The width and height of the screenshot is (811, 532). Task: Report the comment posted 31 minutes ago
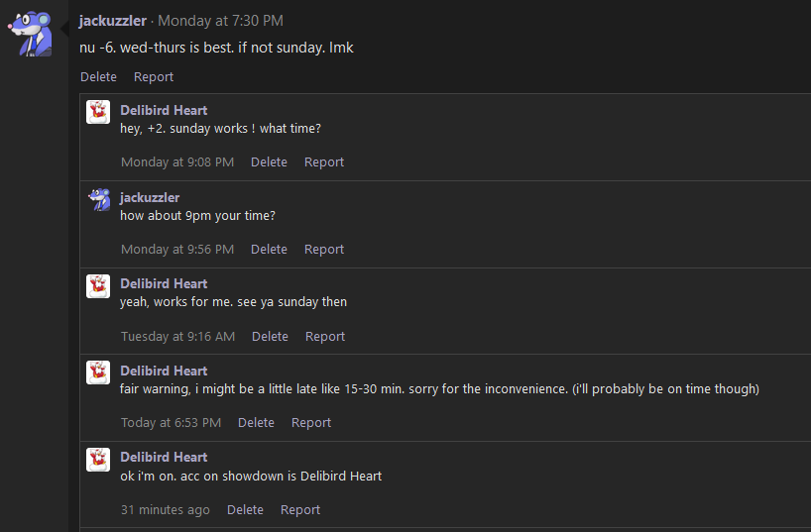pos(300,510)
